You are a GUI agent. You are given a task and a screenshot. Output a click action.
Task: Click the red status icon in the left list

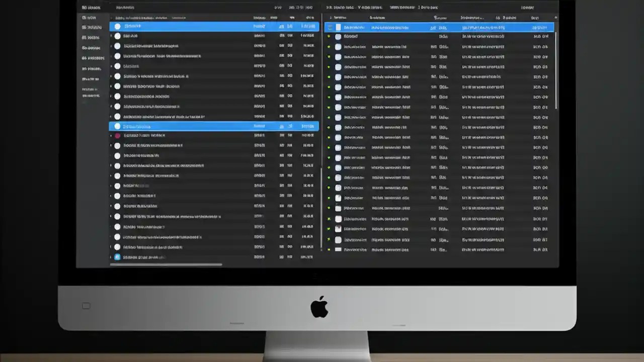[117, 135]
